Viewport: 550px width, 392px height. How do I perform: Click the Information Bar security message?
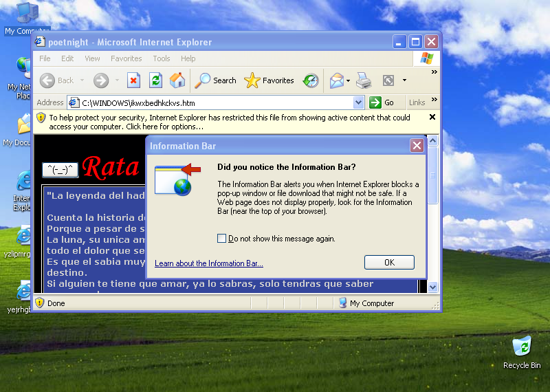230,122
